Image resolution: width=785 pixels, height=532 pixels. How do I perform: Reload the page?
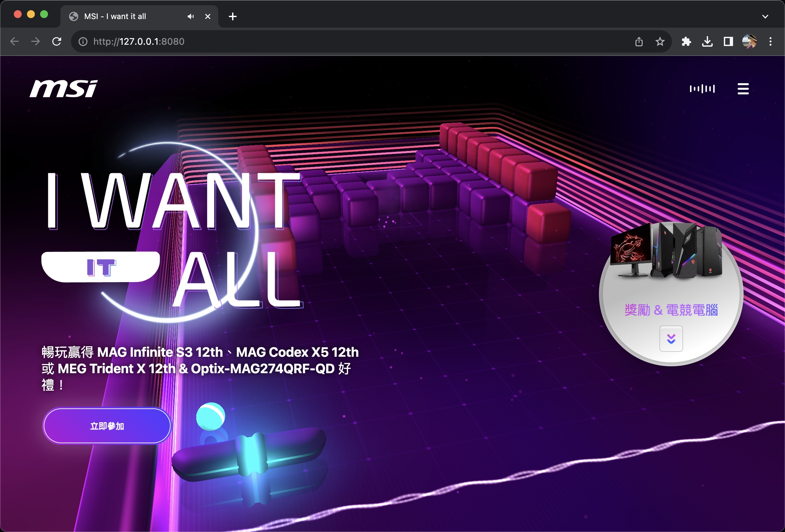point(57,41)
